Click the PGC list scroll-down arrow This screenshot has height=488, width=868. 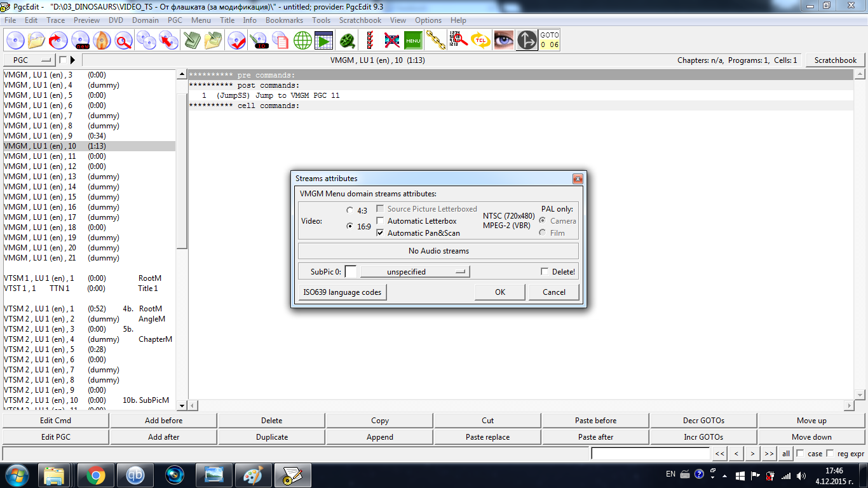(x=182, y=405)
